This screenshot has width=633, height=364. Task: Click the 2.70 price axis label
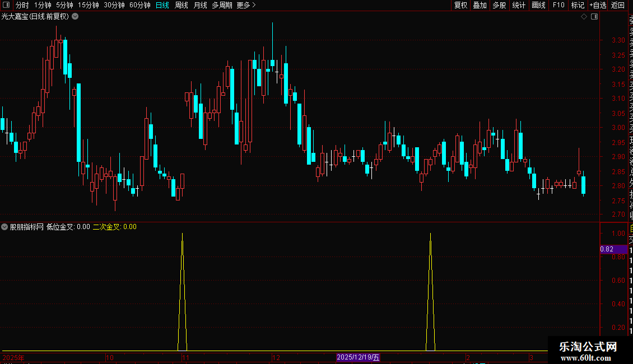(618, 214)
